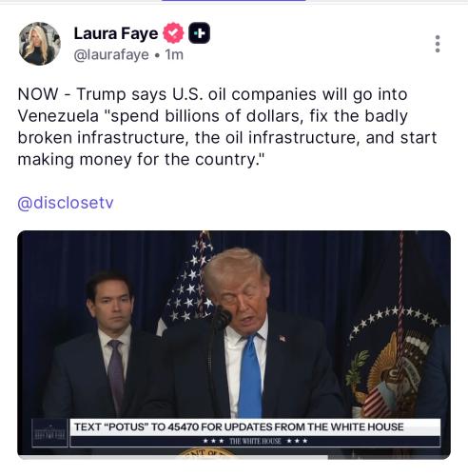
Task: Click the Laura Faye display name
Action: click(x=116, y=33)
